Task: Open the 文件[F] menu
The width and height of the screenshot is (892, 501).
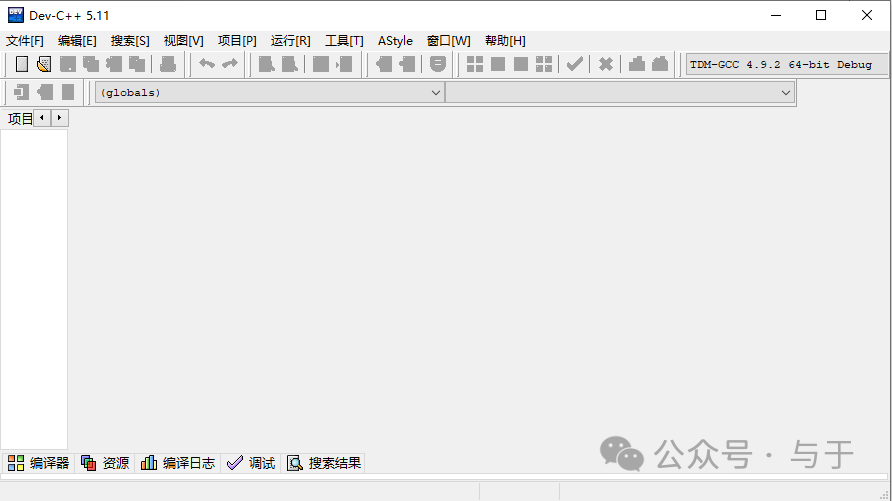Action: click(24, 41)
